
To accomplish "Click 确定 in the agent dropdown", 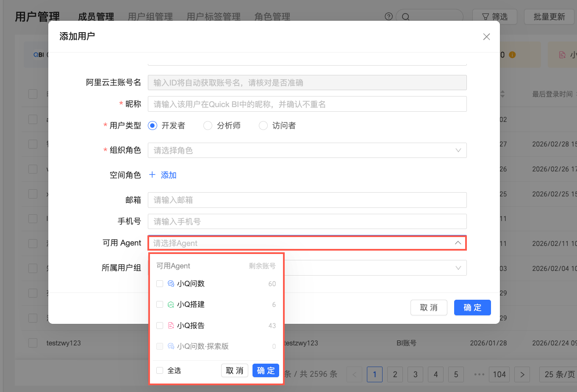I will pos(266,370).
